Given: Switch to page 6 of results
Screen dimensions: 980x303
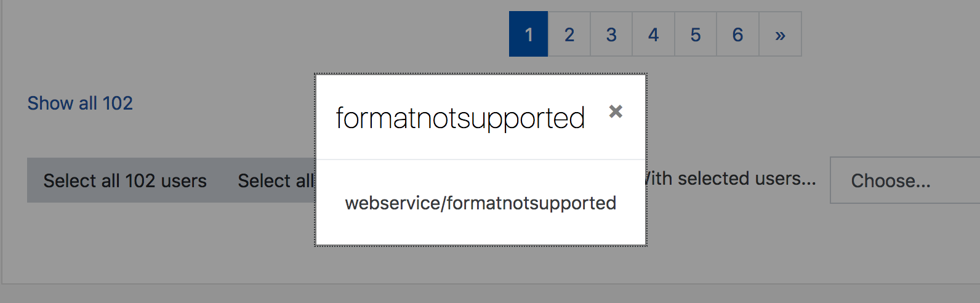Looking at the screenshot, I should [x=737, y=34].
